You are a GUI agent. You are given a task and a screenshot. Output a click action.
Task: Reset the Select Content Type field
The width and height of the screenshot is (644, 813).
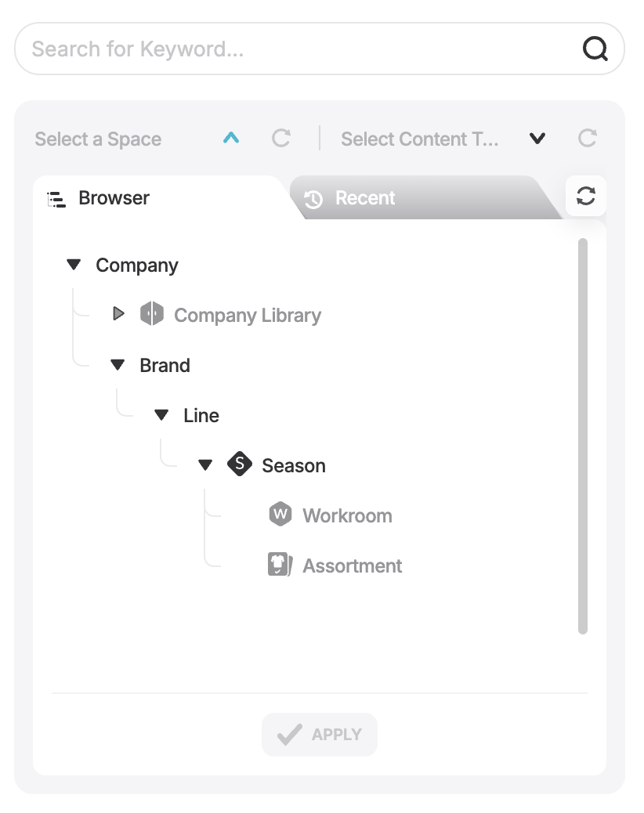(588, 139)
